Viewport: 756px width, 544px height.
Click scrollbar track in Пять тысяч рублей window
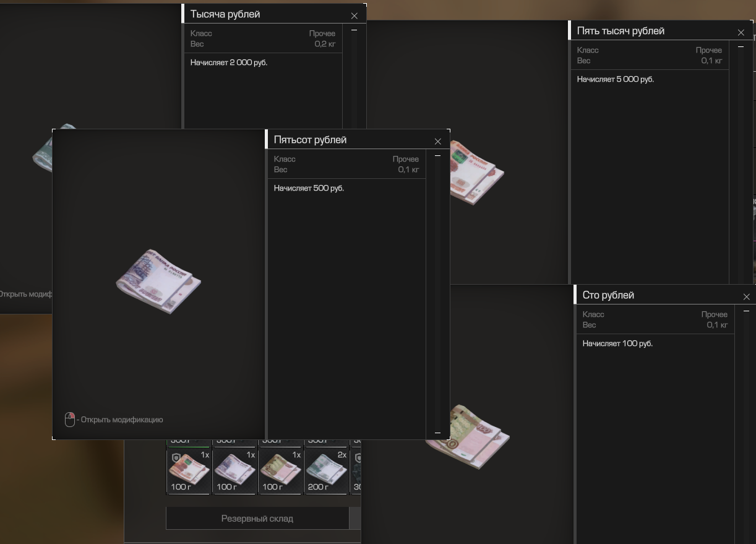741,164
